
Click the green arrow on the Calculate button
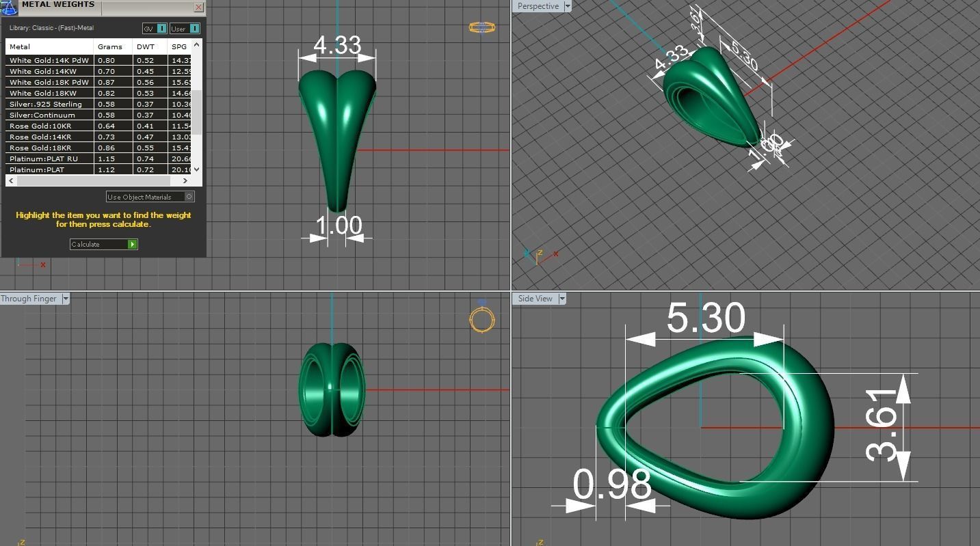click(x=133, y=244)
